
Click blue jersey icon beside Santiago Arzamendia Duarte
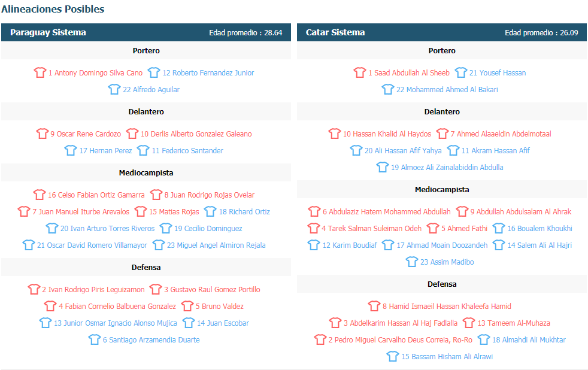tap(95, 339)
